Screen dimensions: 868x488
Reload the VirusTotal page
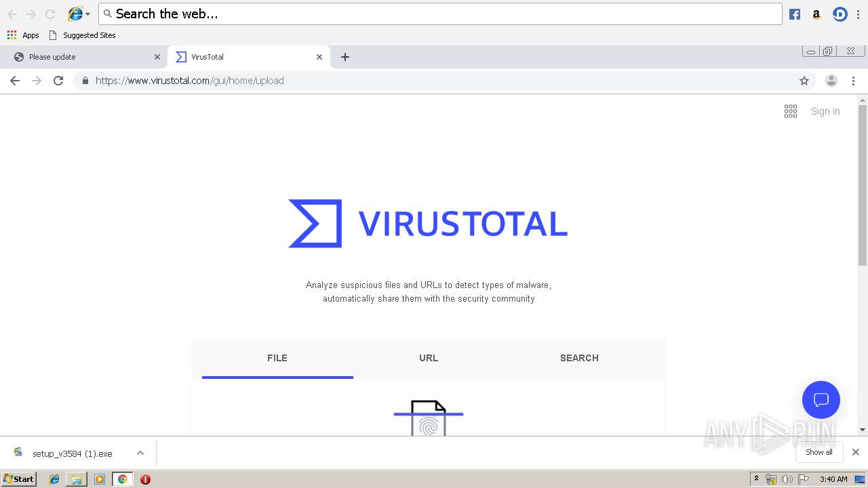click(58, 81)
